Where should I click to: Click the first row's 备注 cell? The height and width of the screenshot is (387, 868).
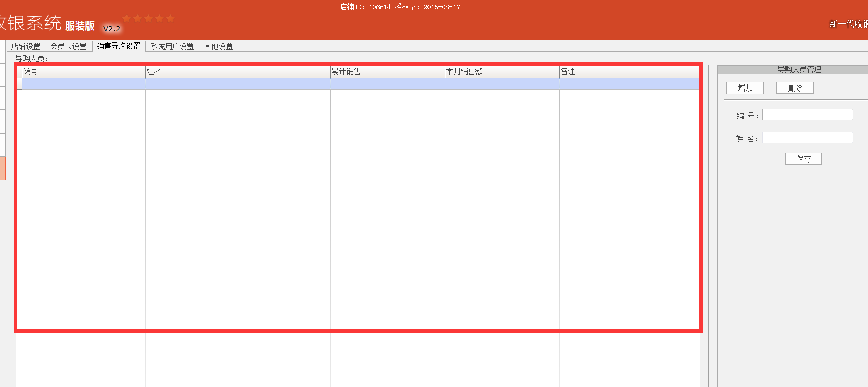tap(628, 84)
